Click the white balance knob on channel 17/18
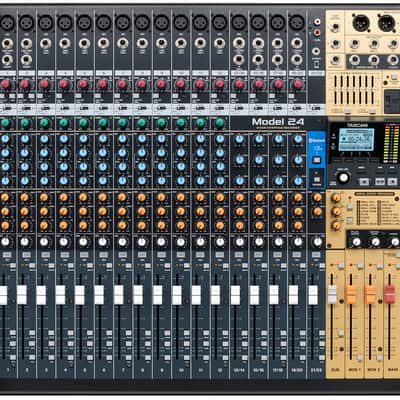 278,242
